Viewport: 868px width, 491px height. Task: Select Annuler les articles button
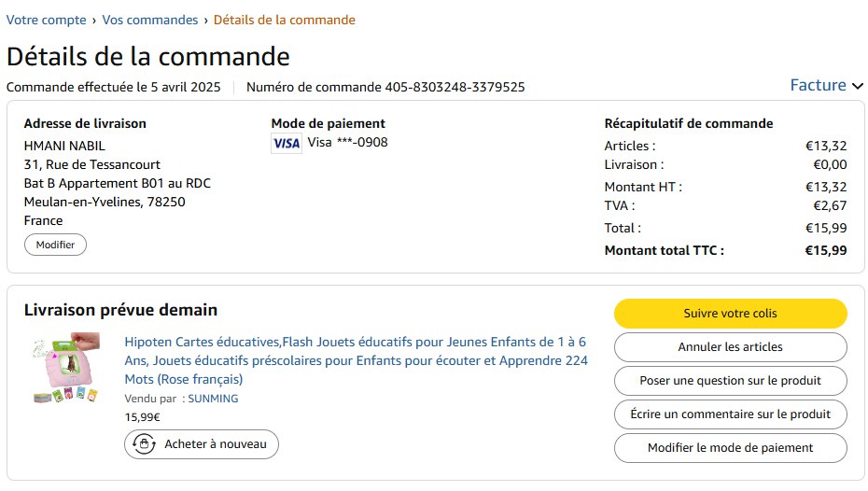click(730, 347)
